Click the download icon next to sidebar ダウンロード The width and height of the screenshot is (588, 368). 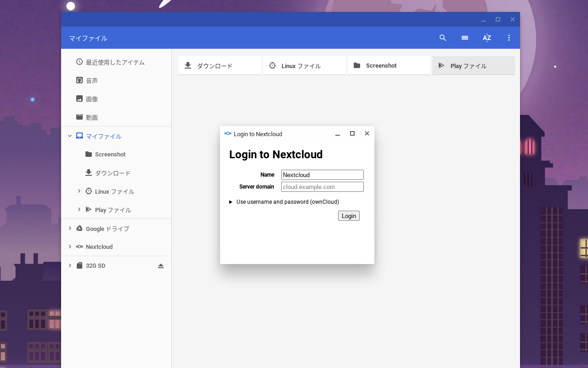[89, 172]
